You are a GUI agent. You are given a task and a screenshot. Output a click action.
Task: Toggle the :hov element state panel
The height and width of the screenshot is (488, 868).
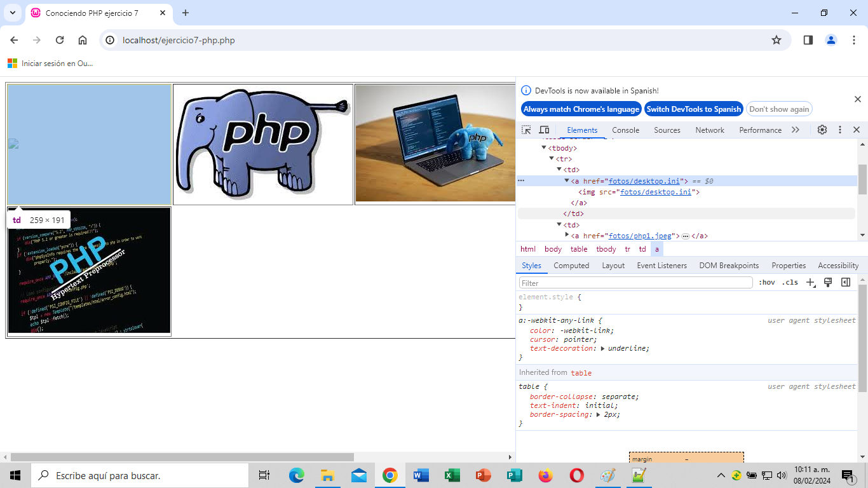[x=767, y=283]
